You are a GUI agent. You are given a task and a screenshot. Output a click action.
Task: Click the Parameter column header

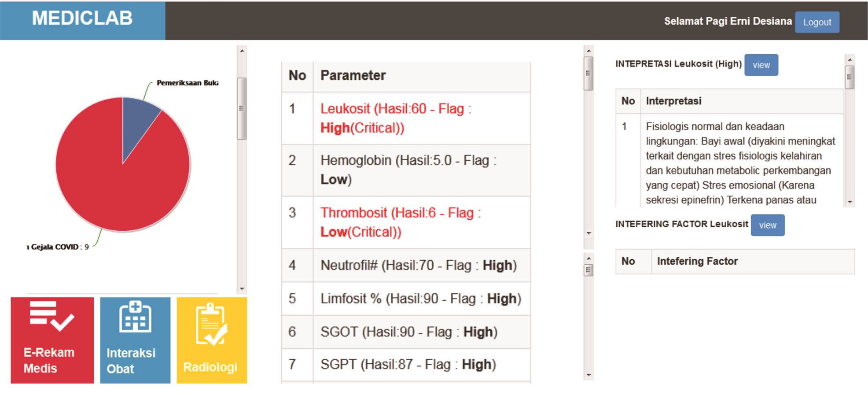[353, 76]
